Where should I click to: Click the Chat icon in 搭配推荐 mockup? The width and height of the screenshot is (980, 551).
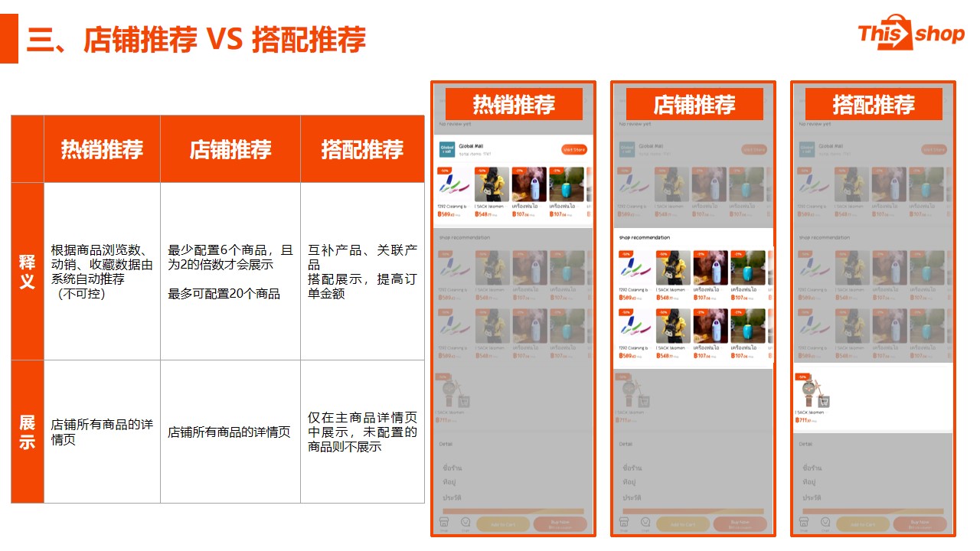pyautogui.click(x=825, y=523)
